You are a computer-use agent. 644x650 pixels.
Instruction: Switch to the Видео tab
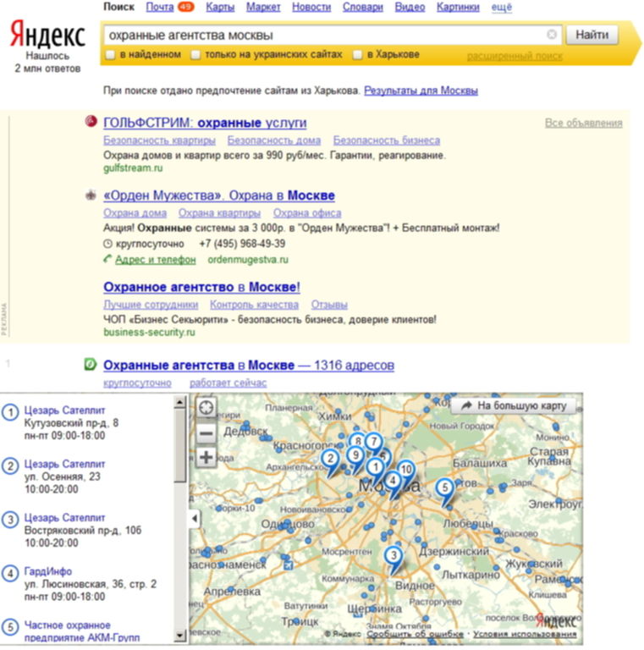click(410, 7)
